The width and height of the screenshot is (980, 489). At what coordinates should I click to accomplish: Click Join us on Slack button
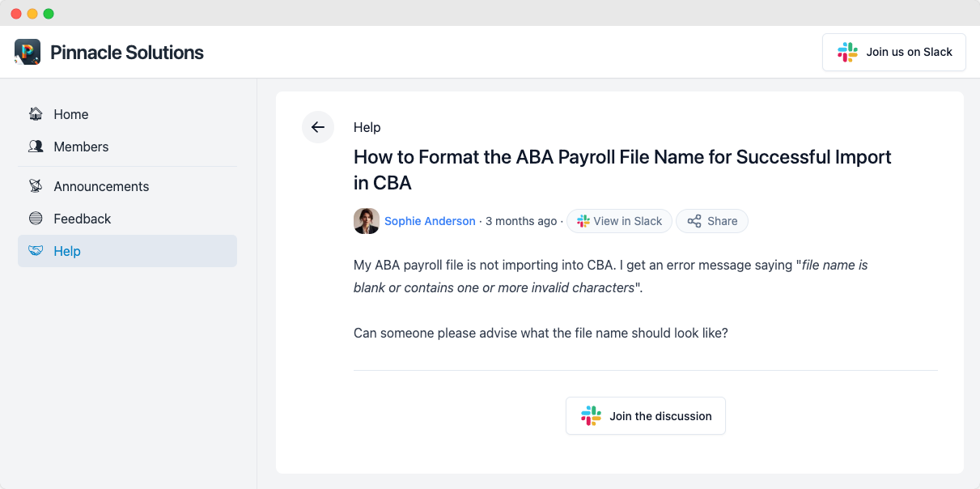click(x=894, y=52)
